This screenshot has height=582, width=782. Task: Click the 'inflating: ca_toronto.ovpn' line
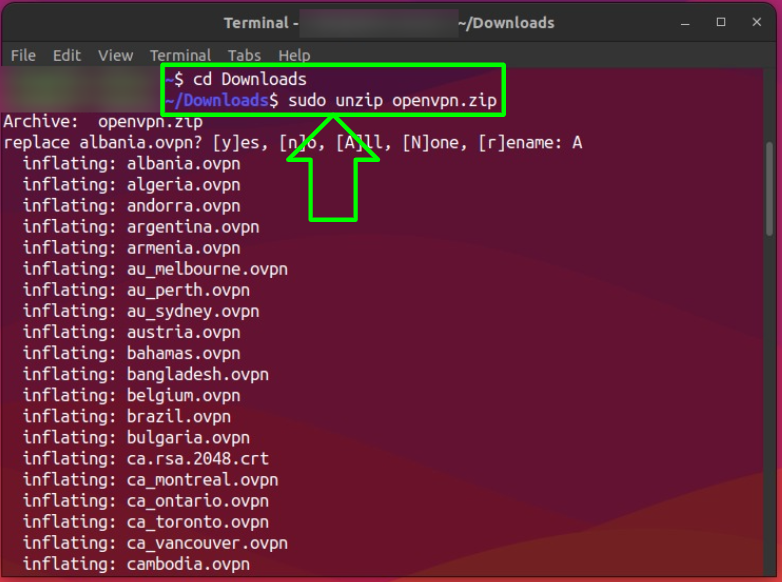point(146,522)
